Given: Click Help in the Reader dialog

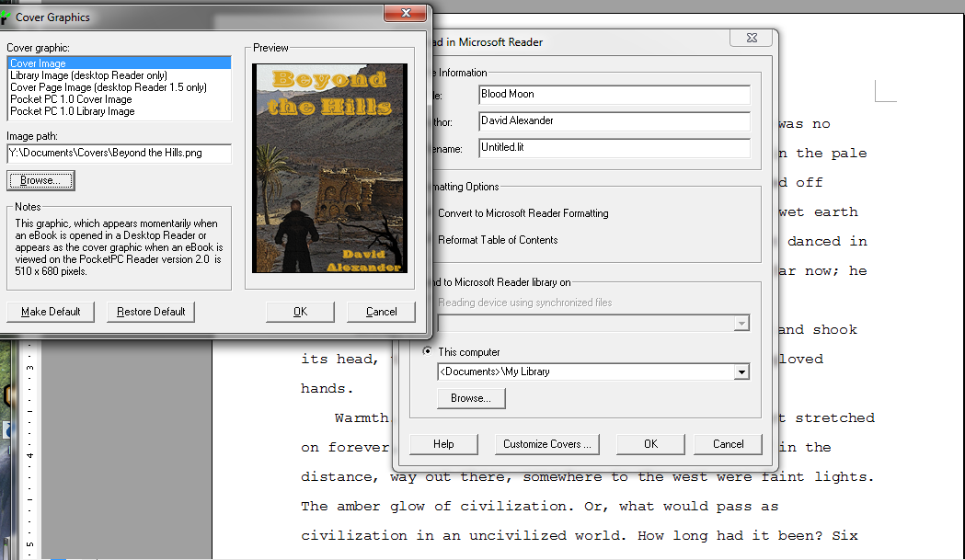Looking at the screenshot, I should (443, 444).
